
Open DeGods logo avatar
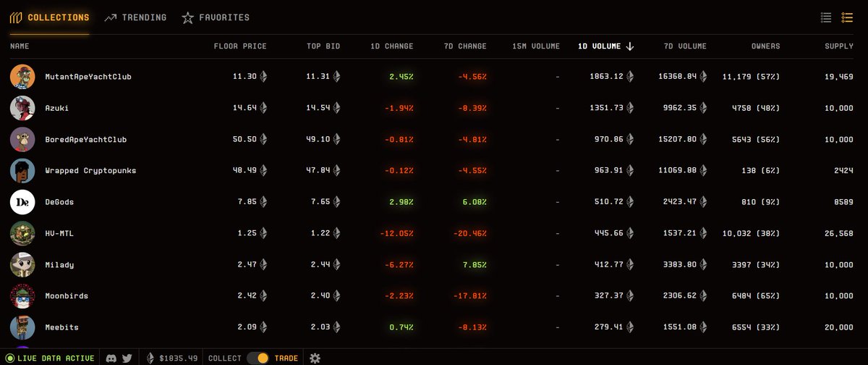[x=22, y=202]
